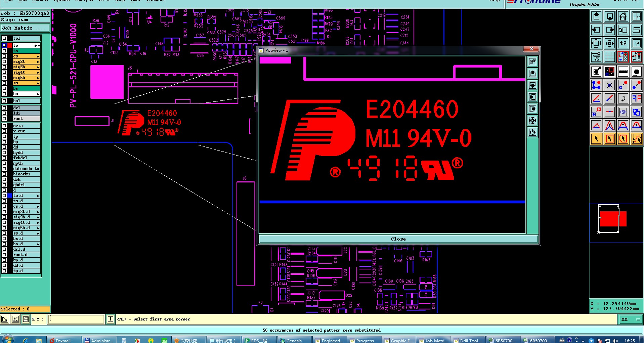Tick the checkbox for layer to1
The image size is (644, 343).
point(4,38)
